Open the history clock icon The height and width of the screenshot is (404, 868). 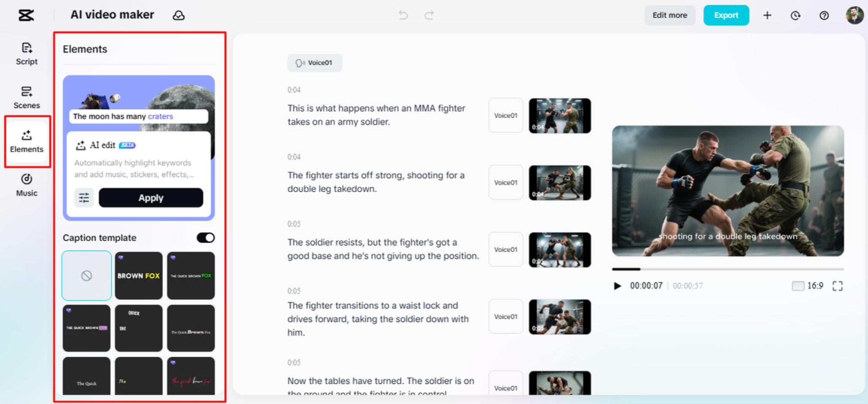point(795,15)
